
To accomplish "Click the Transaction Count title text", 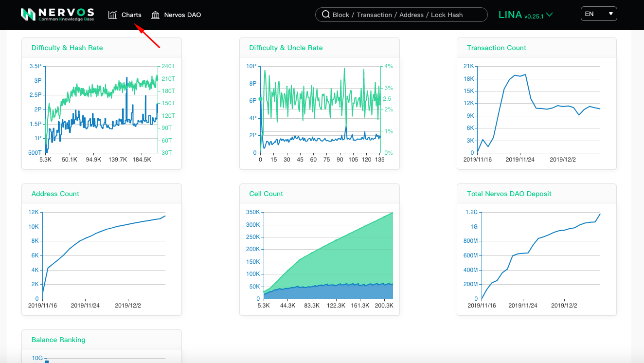I will click(x=497, y=48).
